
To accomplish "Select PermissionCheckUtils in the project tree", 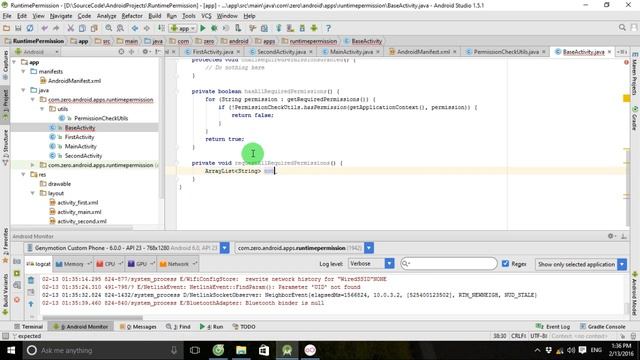I will tap(101, 118).
